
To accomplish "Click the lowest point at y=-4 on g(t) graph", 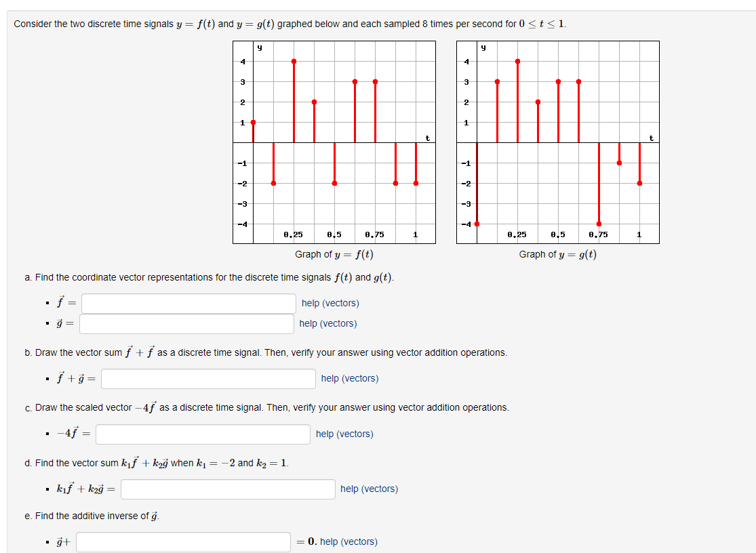I will (477, 222).
